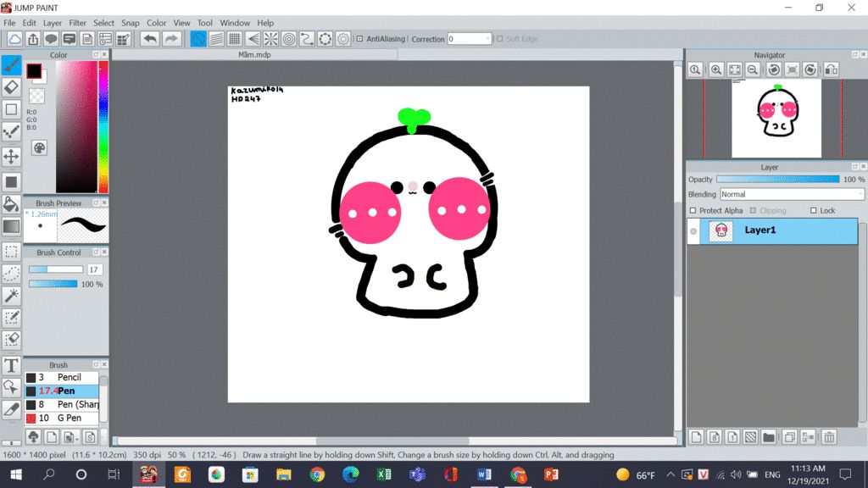Hide Layer1 using its visibility dot
The image size is (868, 488).
pos(693,231)
